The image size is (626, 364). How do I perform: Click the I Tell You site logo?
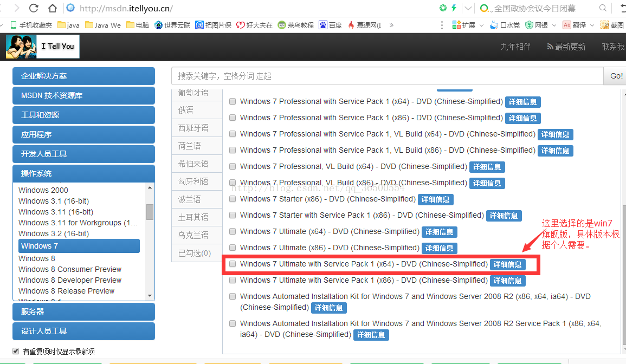point(43,46)
